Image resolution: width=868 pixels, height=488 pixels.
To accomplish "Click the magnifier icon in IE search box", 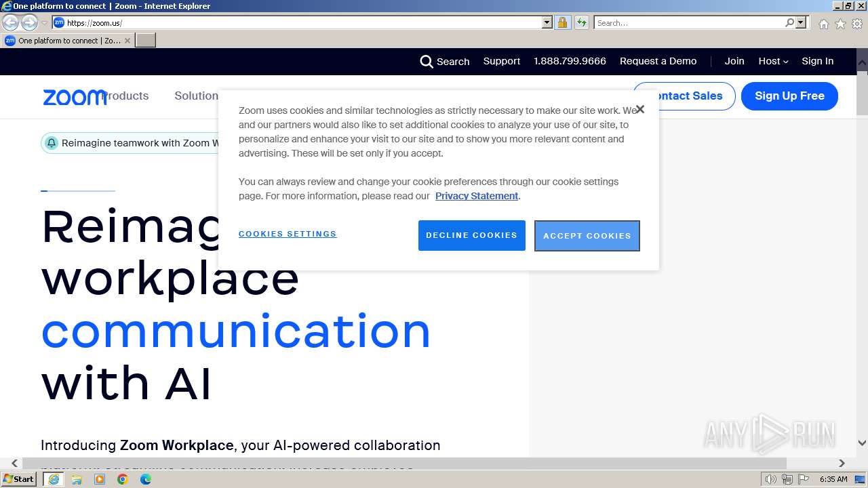I will 789,22.
